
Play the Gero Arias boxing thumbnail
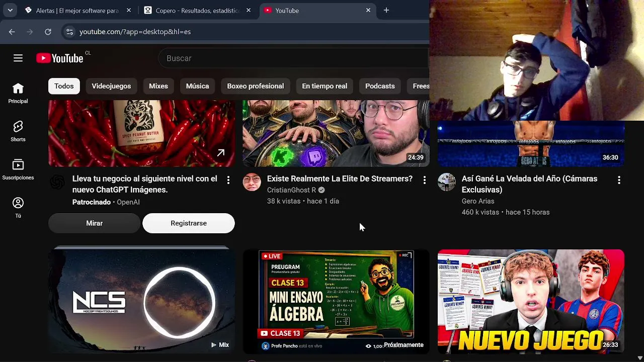pyautogui.click(x=531, y=143)
